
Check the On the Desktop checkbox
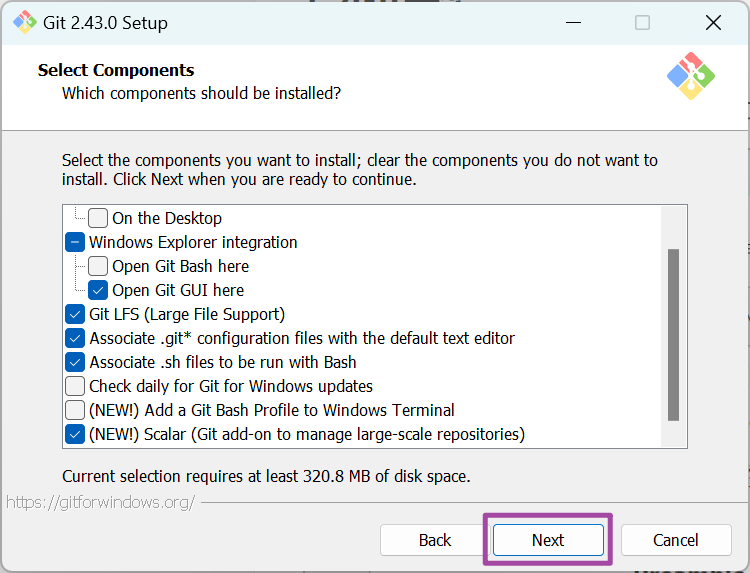tap(98, 218)
